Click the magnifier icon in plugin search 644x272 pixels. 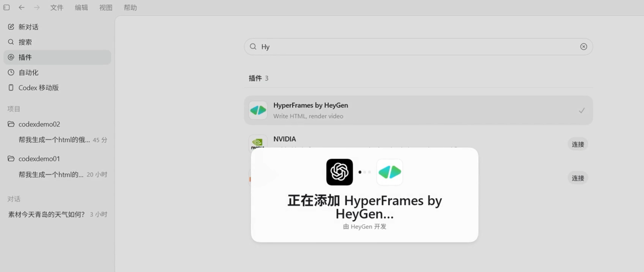click(253, 47)
